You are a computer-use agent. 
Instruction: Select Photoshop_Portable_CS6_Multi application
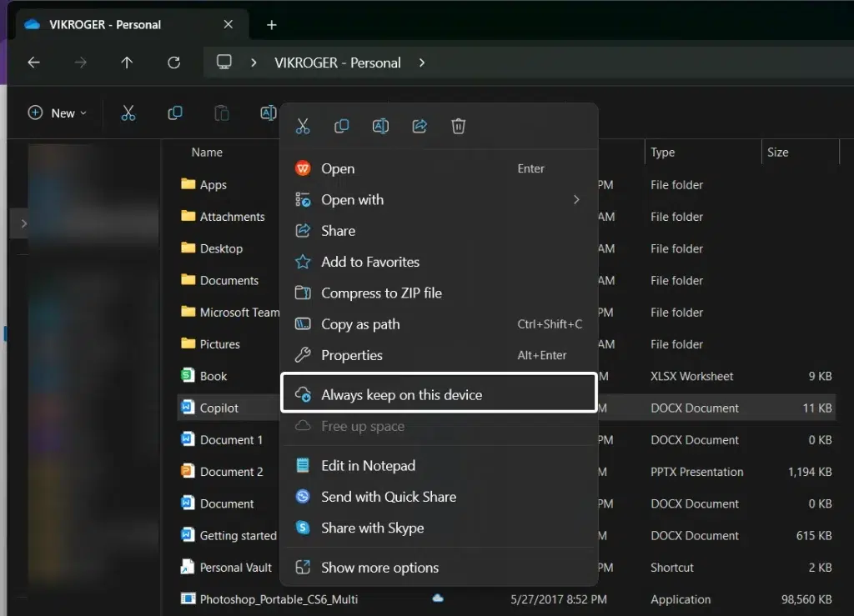pyautogui.click(x=279, y=599)
